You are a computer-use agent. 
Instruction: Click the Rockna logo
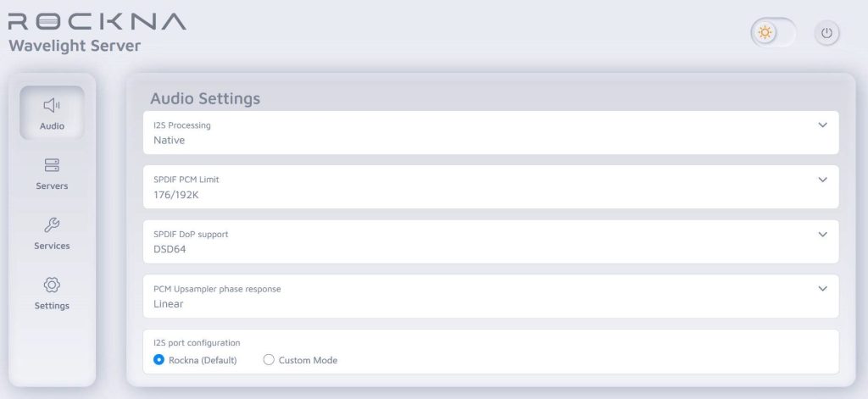coord(97,21)
